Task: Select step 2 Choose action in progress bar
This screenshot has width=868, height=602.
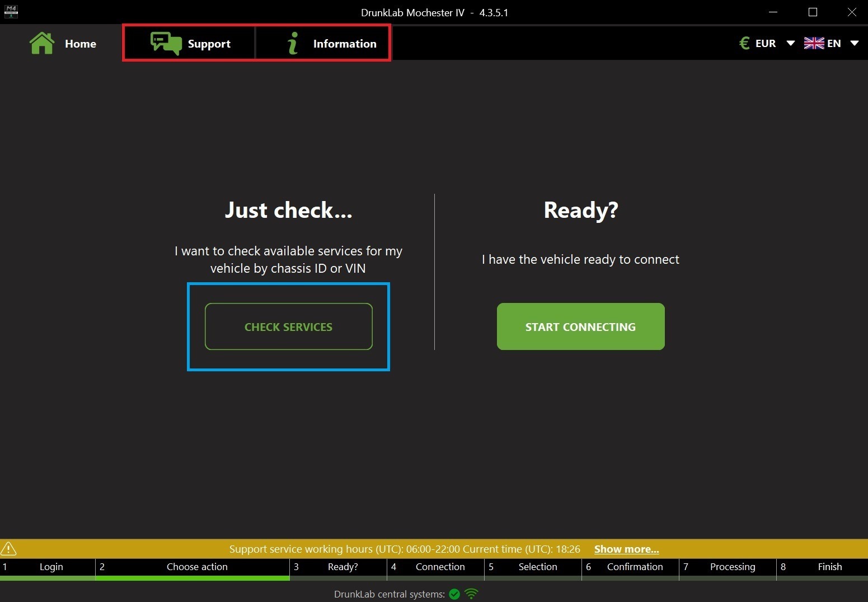Action: point(197,567)
